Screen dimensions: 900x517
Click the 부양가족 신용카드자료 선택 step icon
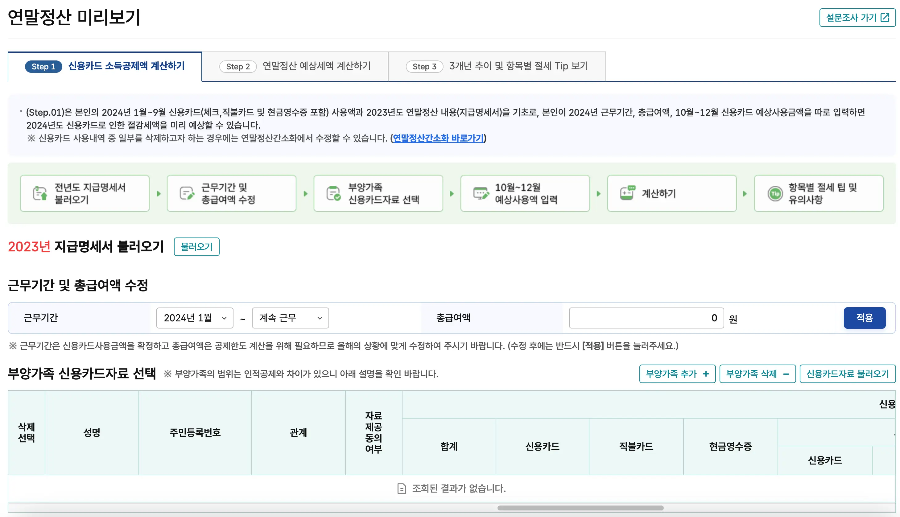click(333, 193)
